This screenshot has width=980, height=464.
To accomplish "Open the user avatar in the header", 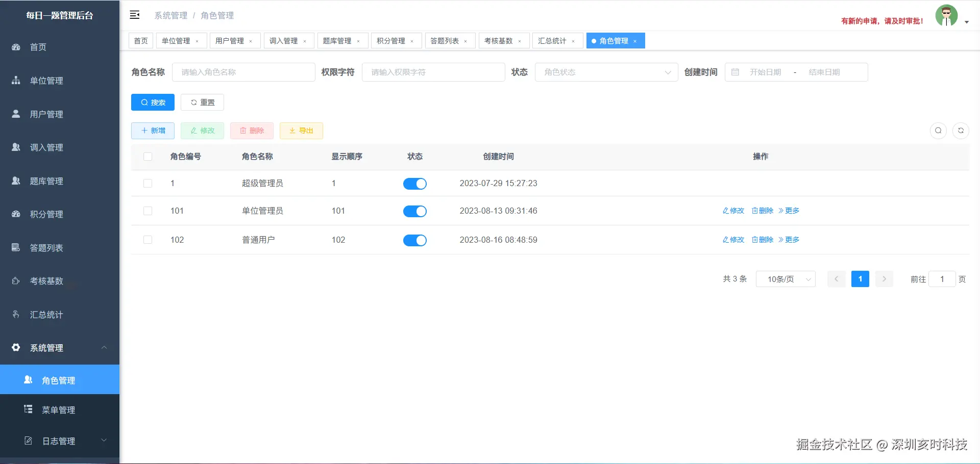I will (946, 16).
